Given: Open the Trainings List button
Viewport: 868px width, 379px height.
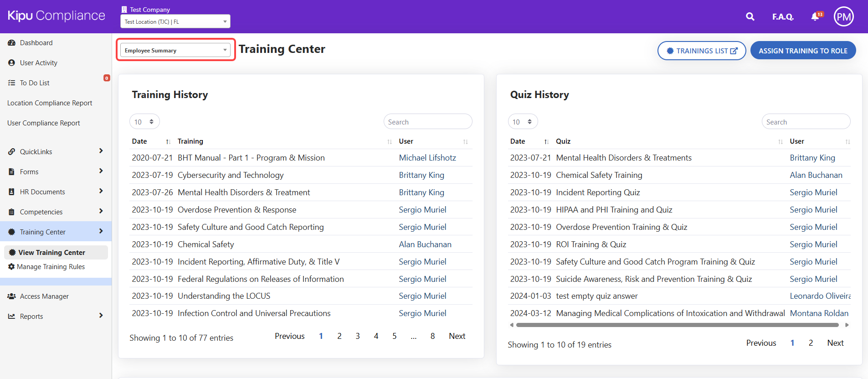Looking at the screenshot, I should point(701,51).
